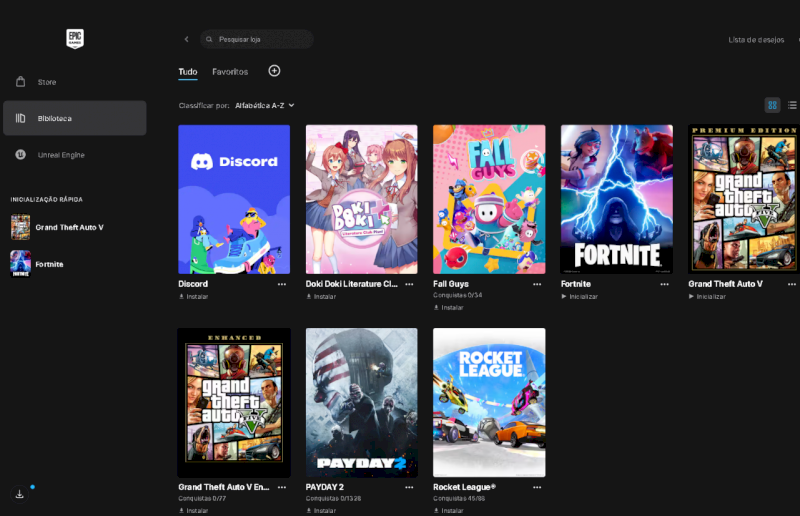
Task: Open the downloads icon at bottom left
Action: click(x=19, y=494)
